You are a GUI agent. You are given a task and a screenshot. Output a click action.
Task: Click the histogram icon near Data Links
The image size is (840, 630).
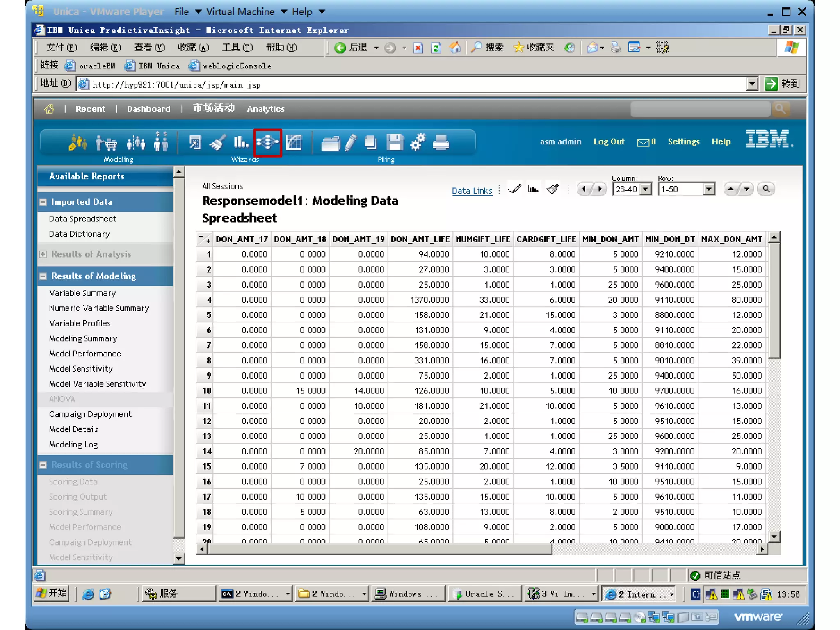click(533, 189)
